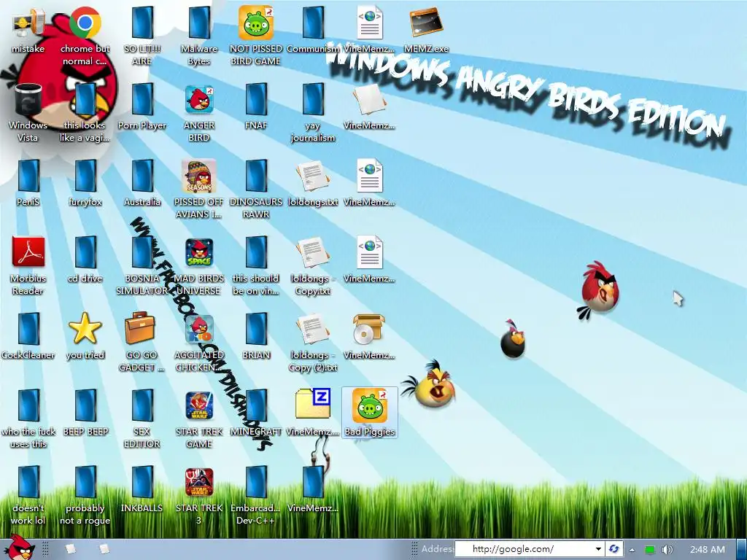This screenshot has width=747, height=560.
Task: Open the 'SO LIT!!! AIRE' icon
Action: [142, 36]
